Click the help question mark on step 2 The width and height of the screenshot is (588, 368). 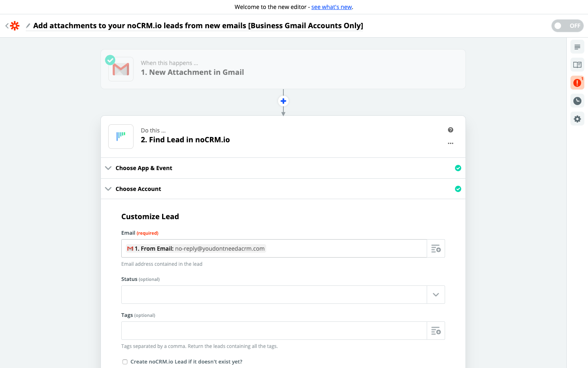tap(450, 130)
